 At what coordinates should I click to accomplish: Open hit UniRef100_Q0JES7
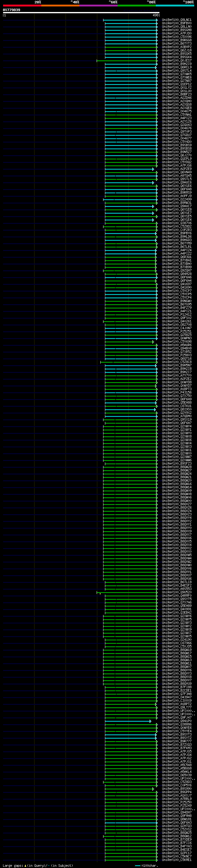coord(176,61)
